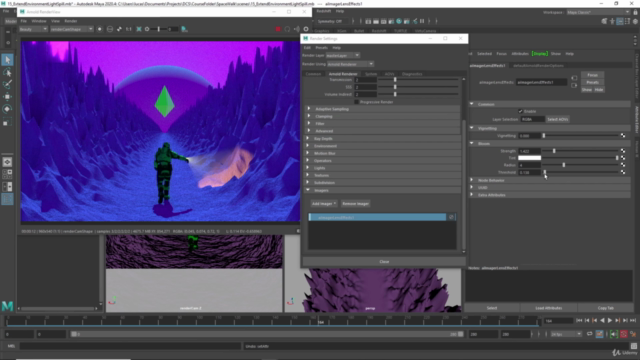The image size is (640, 360).
Task: Open the Render menu in Arnold RenderView
Action: coord(71,21)
